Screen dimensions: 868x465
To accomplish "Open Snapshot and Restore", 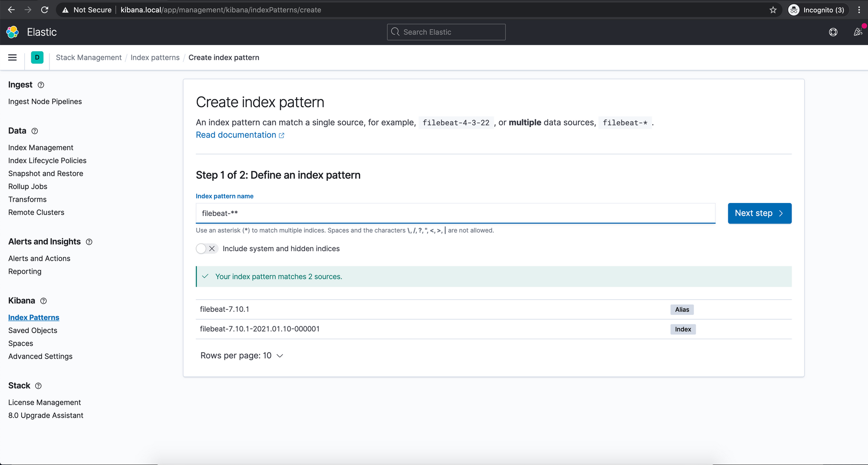I will point(46,174).
